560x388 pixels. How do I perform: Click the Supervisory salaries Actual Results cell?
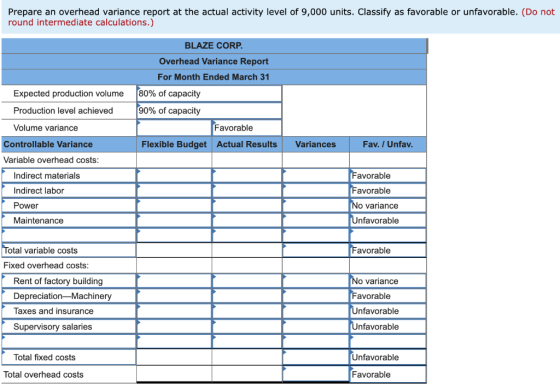point(247,327)
